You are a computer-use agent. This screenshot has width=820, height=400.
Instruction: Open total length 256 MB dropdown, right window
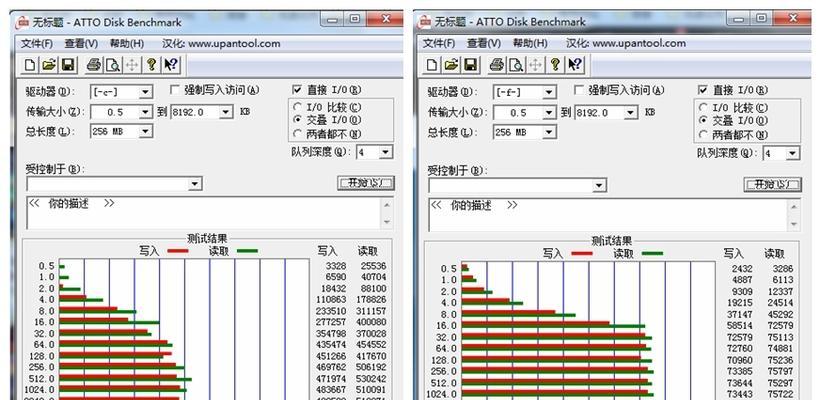click(549, 132)
